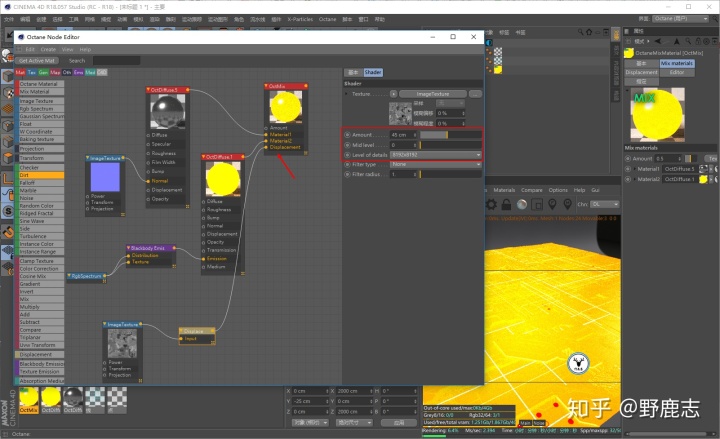This screenshot has height=439, width=720.
Task: Open Octane menu in Cinema 4D menubar
Action: click(327, 19)
